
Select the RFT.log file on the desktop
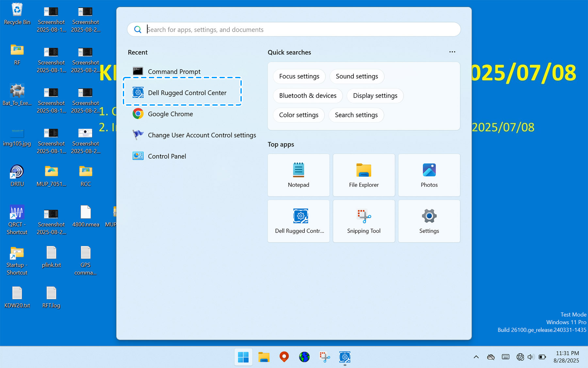click(x=51, y=298)
